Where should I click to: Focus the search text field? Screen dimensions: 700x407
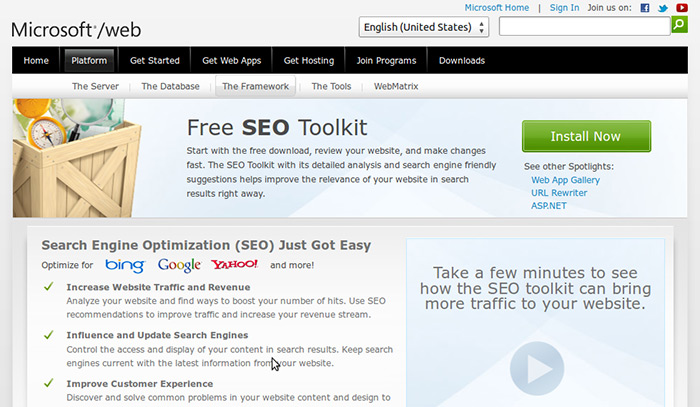(583, 27)
